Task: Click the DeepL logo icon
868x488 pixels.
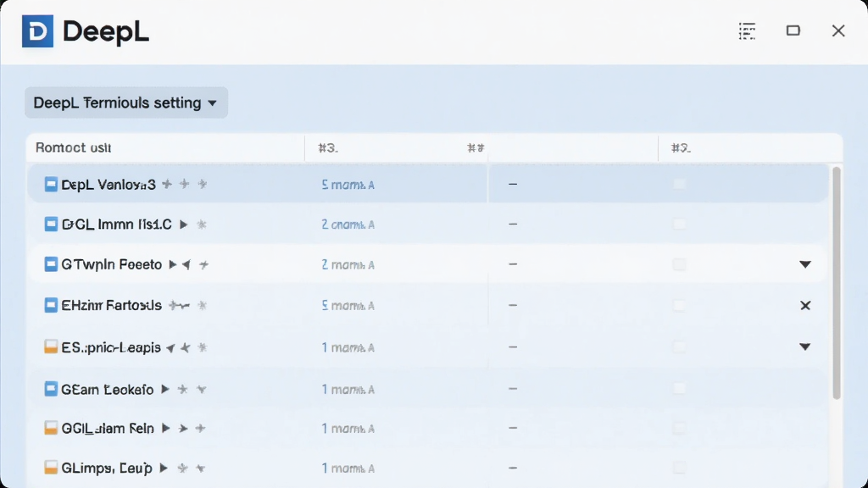Action: (x=37, y=31)
